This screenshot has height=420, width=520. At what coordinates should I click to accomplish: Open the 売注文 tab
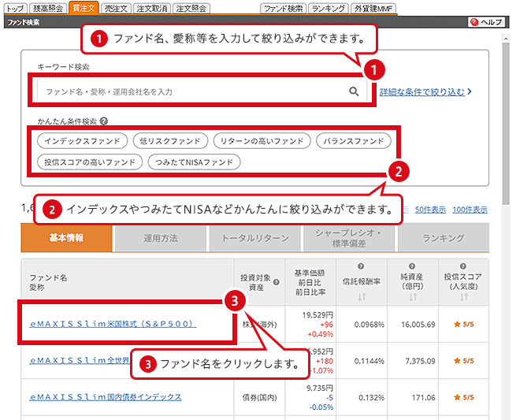[116, 9]
